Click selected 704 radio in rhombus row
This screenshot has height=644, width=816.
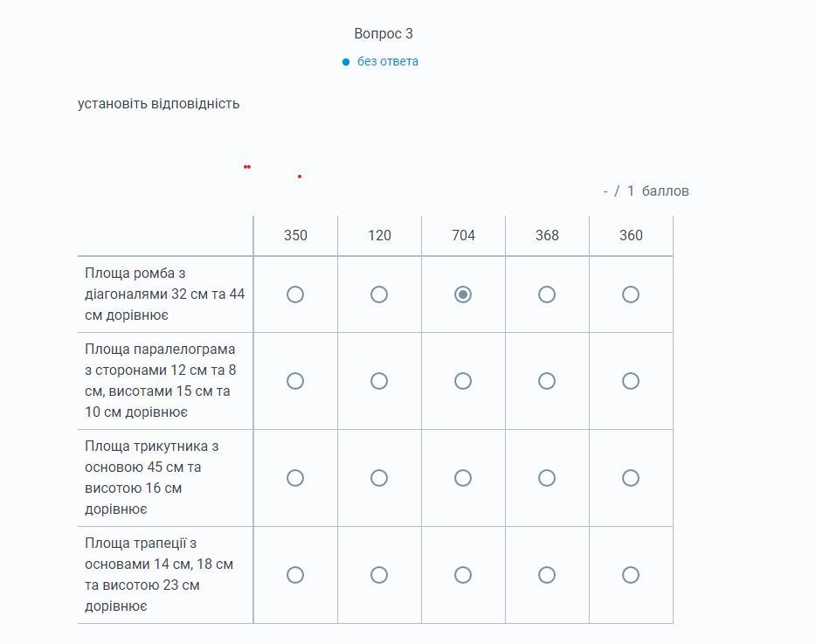click(463, 294)
